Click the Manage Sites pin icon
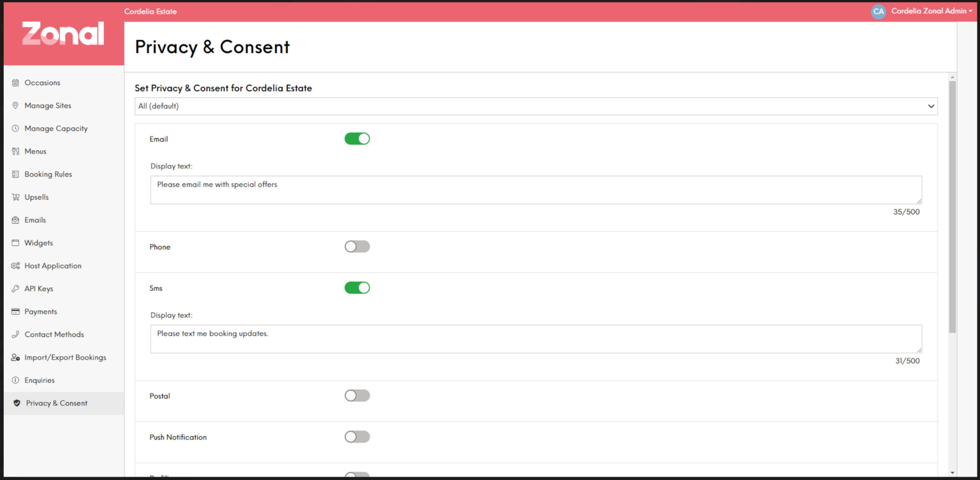The width and height of the screenshot is (980, 480). 15,105
